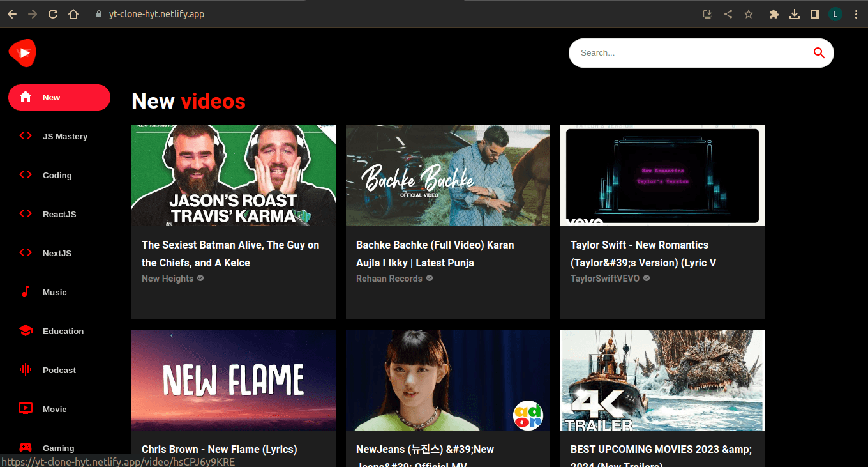Select the Music note category icon

click(x=26, y=292)
